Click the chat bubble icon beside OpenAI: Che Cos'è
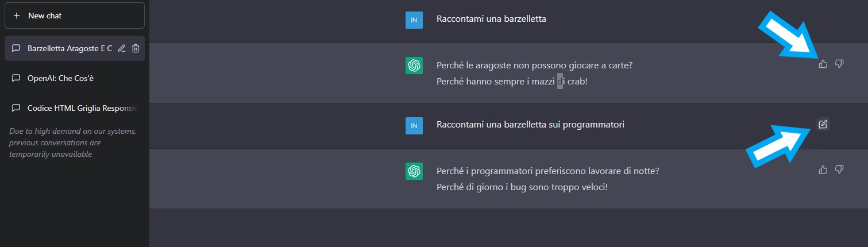This screenshot has height=247, width=868. [x=16, y=78]
